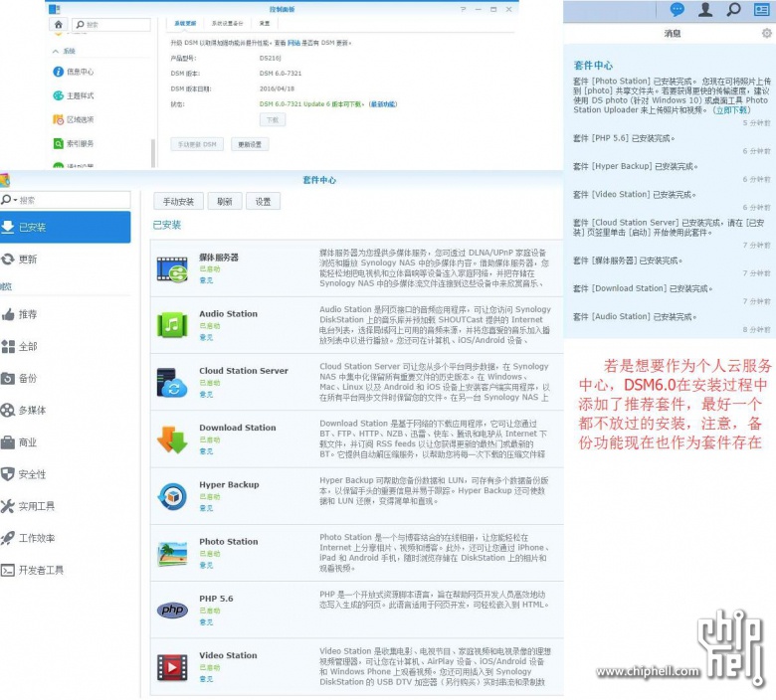Click 意见 link under Cloud Station Server
The image size is (776, 700).
206,395
